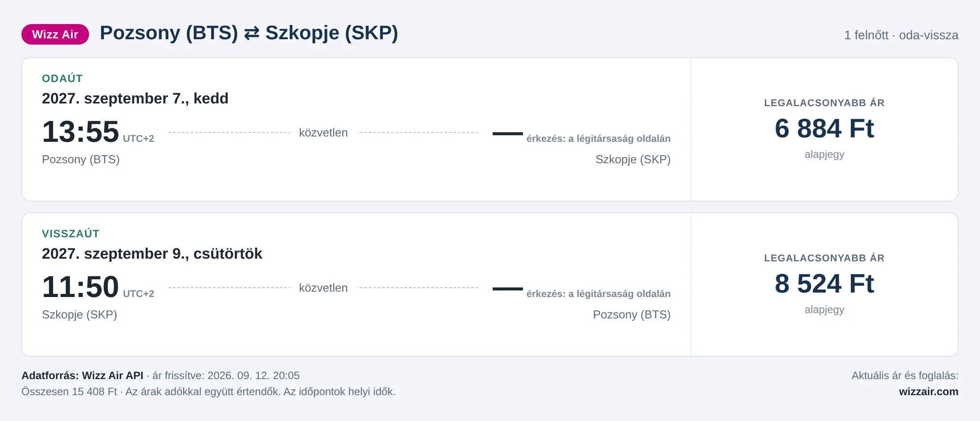The height and width of the screenshot is (421, 980).
Task: Open the wizzair.com link
Action: coord(928,392)
